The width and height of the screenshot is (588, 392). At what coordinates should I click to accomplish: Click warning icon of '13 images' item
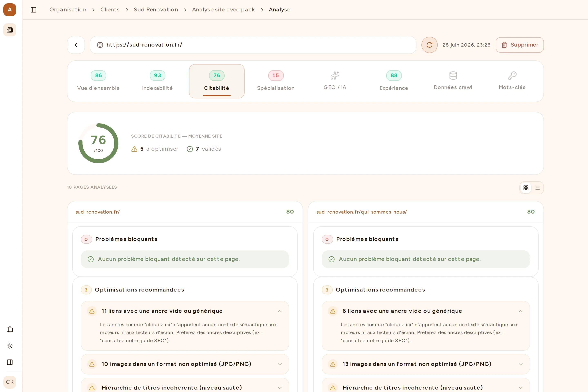click(x=333, y=364)
